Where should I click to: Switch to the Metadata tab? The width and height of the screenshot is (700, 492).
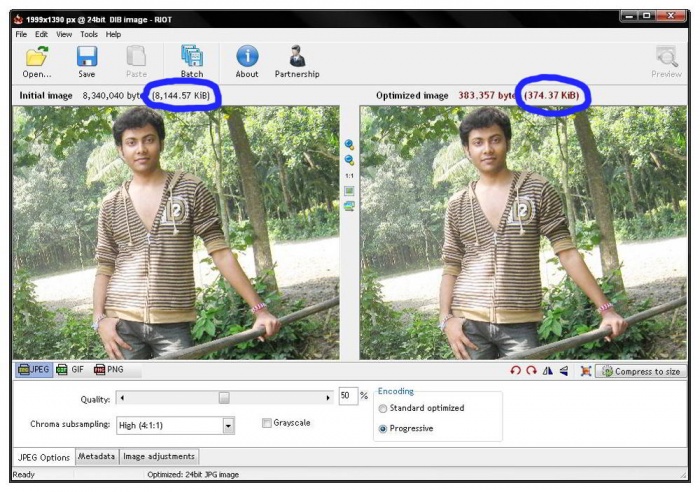point(96,456)
